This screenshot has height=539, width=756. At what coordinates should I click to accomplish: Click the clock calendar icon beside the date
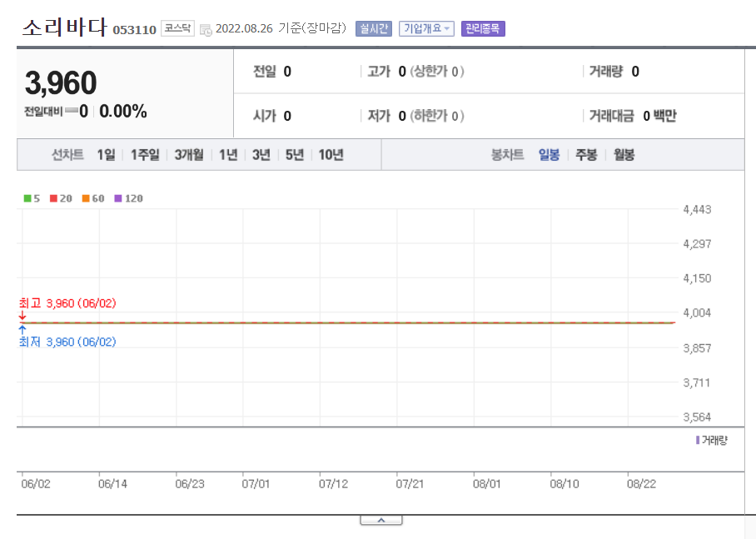pyautogui.click(x=206, y=30)
